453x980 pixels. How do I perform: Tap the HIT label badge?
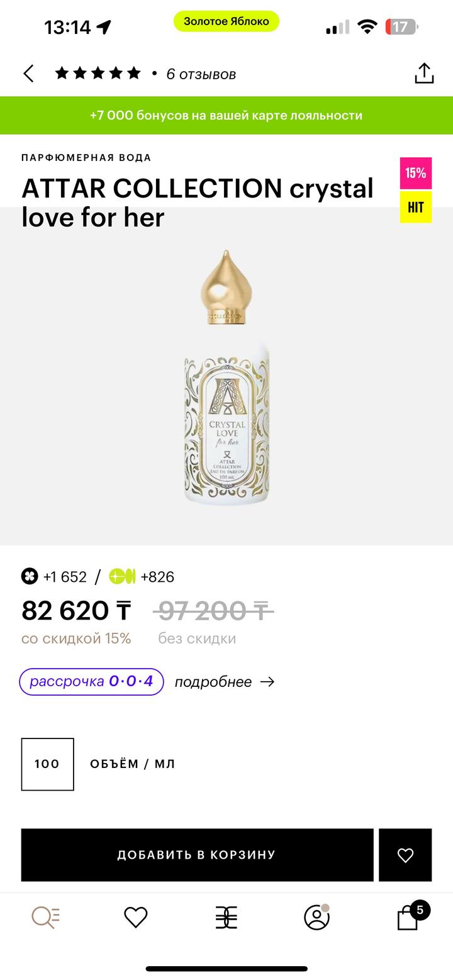coord(416,207)
